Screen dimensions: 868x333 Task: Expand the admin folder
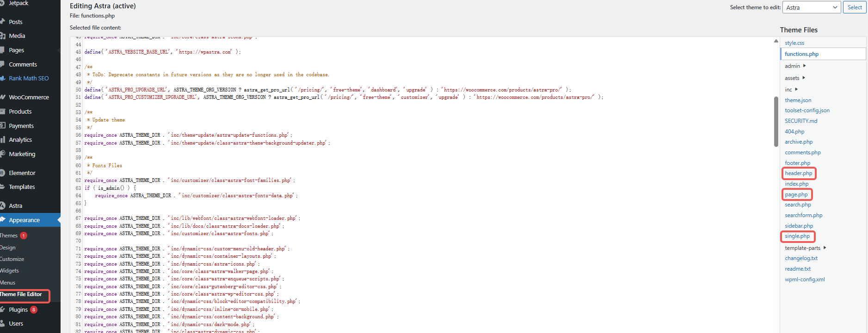point(795,66)
